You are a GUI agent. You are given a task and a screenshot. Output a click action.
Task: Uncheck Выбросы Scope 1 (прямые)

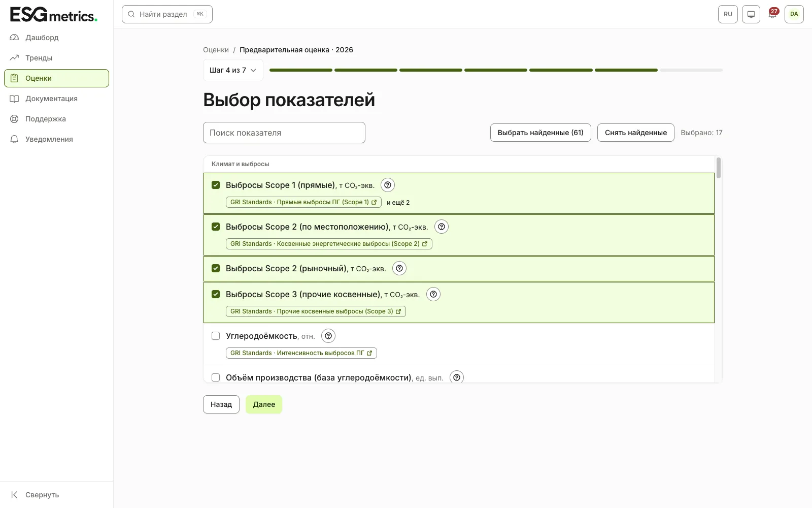pos(216,185)
